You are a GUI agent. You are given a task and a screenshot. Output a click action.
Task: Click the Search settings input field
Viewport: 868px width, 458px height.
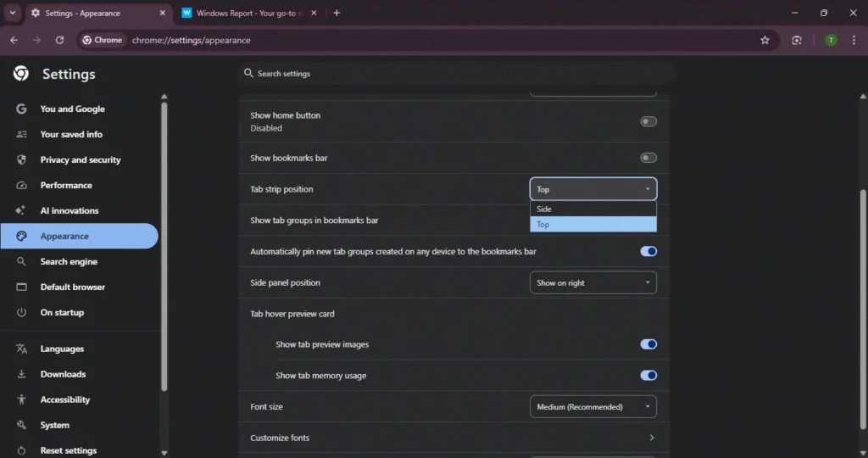click(x=458, y=74)
